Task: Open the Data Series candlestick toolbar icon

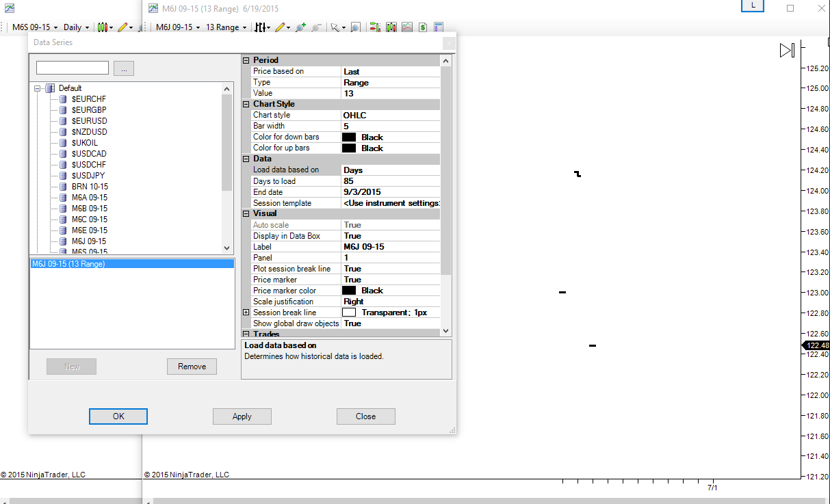Action: tap(391, 27)
